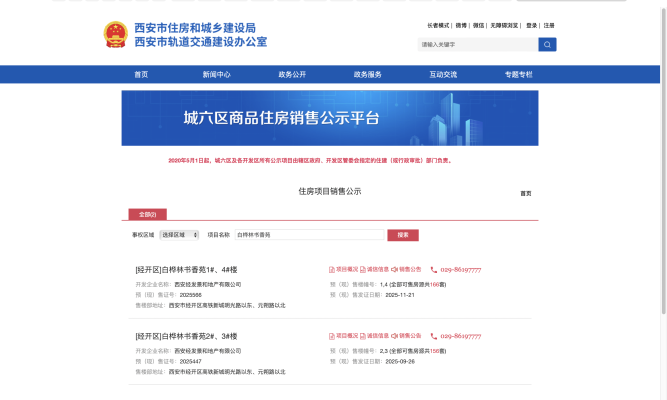Open the 政务服务 navigation menu
667x400 pixels.
point(367,74)
